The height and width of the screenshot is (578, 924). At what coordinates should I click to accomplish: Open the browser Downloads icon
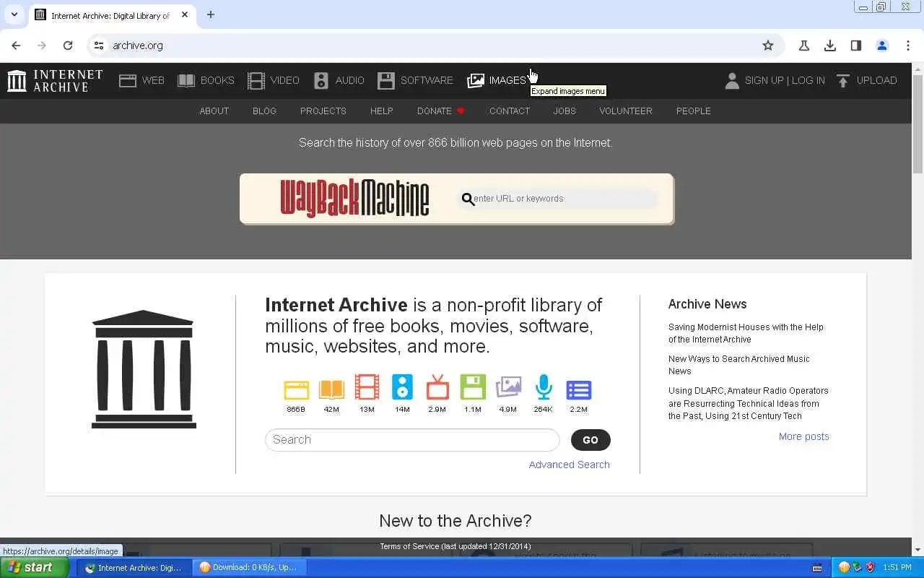(x=830, y=46)
